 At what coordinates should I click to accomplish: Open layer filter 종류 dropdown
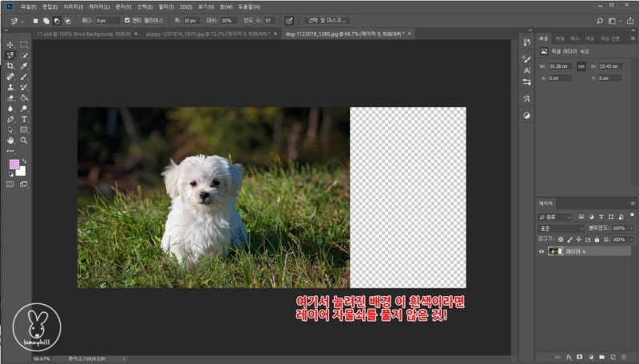(555, 217)
